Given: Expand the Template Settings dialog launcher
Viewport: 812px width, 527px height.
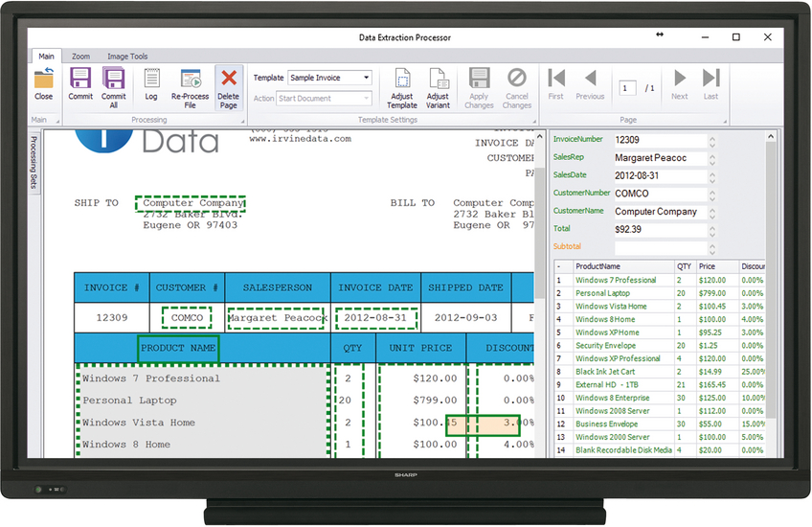Looking at the screenshot, I should point(535,122).
